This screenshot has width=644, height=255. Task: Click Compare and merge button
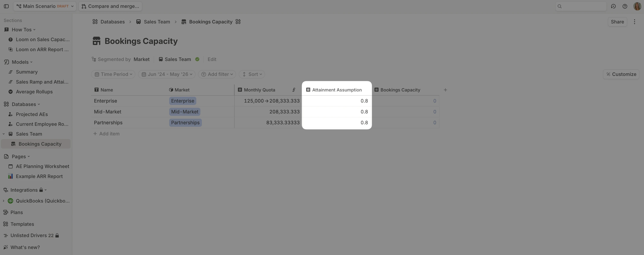click(110, 6)
